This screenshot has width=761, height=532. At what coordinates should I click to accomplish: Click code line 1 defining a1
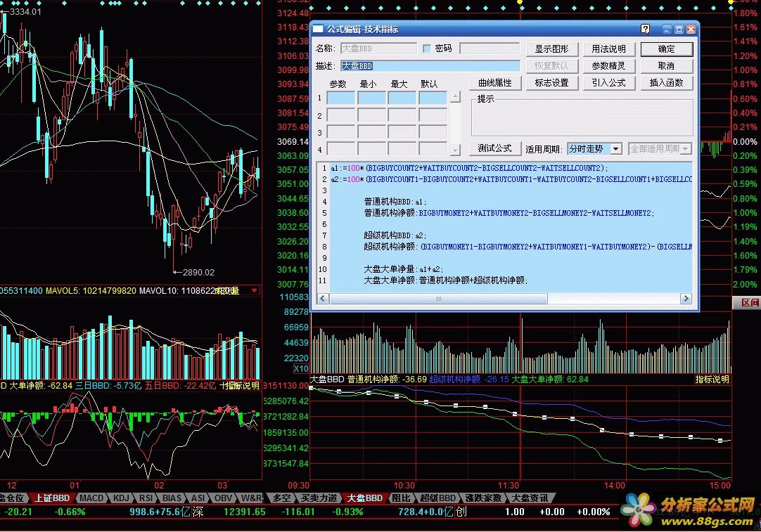(x=469, y=168)
